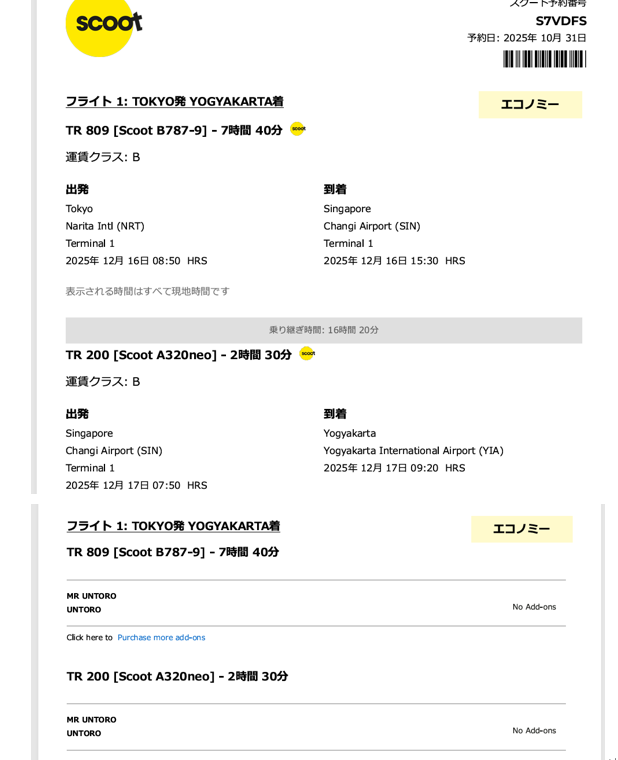Select the upper エコノミー cabin badge
Screen dimensions: 618x760
[530, 105]
